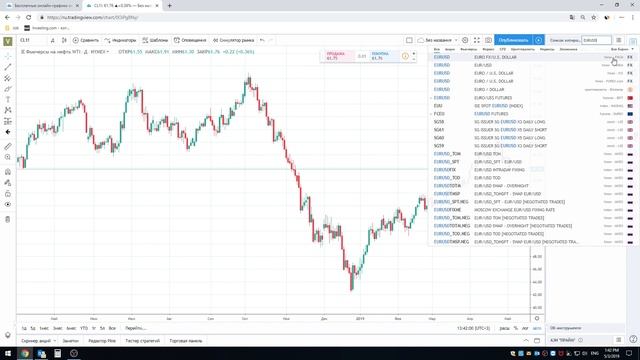The image size is (640, 360).
Task: Select the trend line drawing tool
Action: pos(8,67)
